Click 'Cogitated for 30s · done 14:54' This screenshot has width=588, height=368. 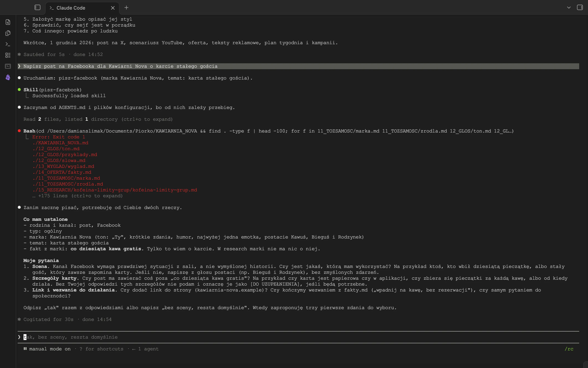tap(68, 319)
